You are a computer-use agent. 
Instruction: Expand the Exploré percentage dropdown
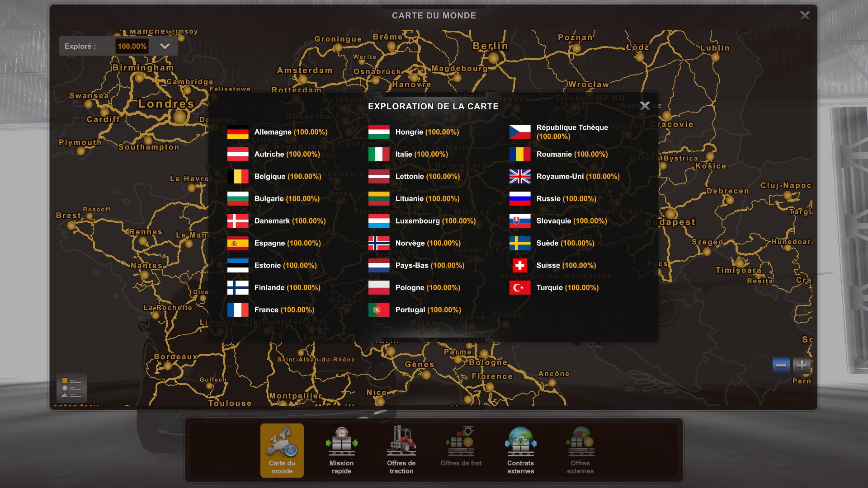(x=165, y=46)
